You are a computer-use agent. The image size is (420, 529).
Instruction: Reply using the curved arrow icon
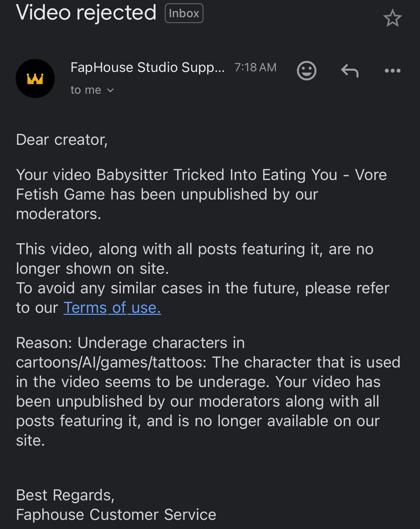click(x=350, y=70)
